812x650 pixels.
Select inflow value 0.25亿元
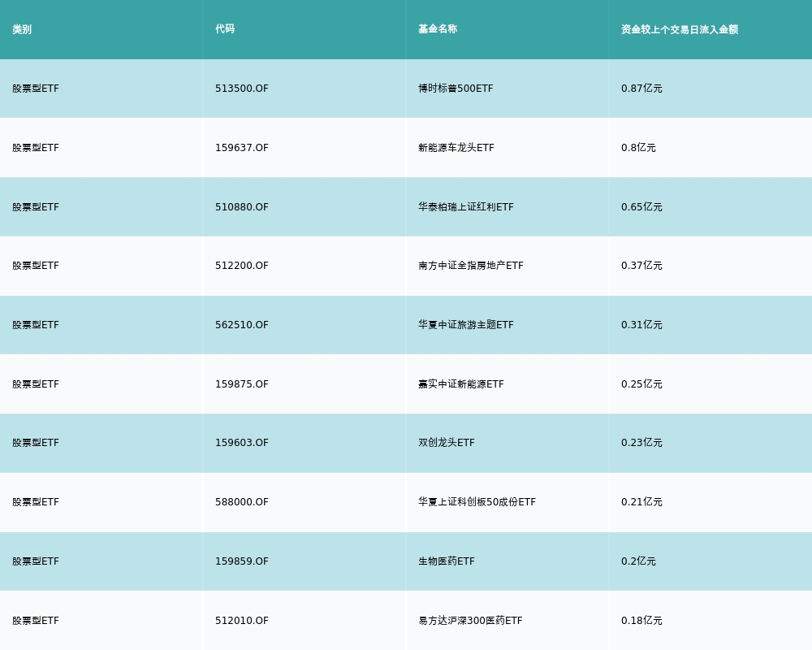641,384
